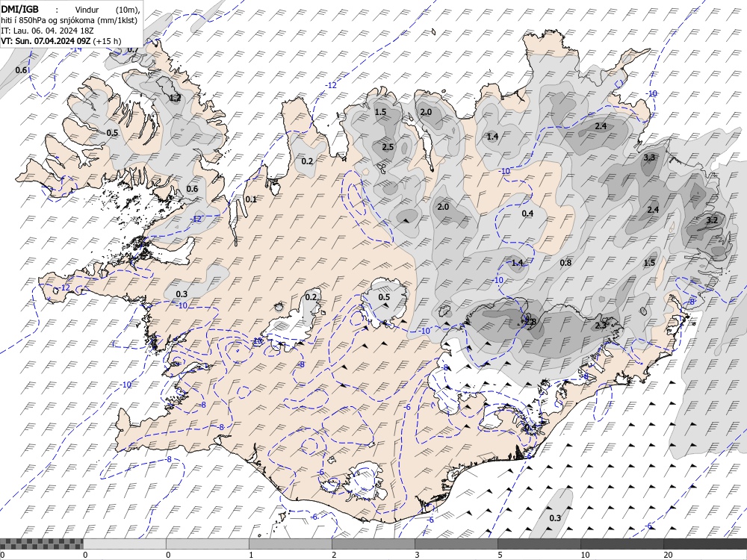Image resolution: width=747 pixels, height=560 pixels.
Task: Click the 'VT: Sun. 07.04.2024 09Z (+15 h)' line
Action: pyautogui.click(x=61, y=41)
